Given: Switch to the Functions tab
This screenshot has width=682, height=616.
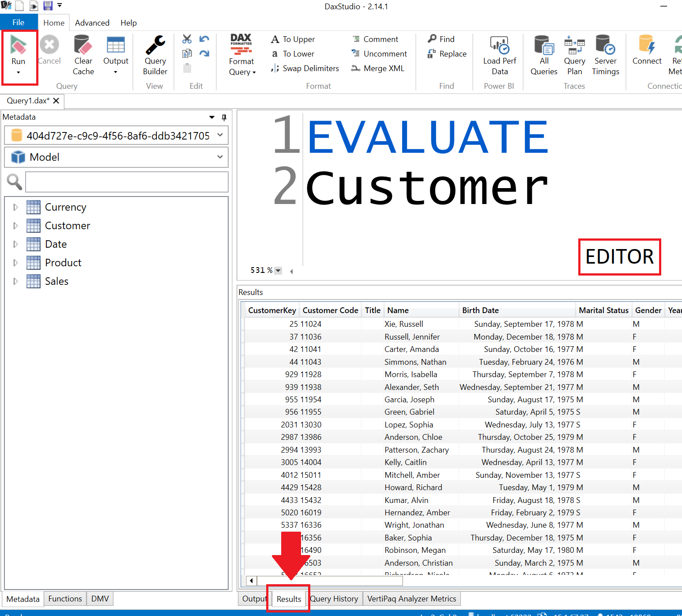Looking at the screenshot, I should 65,599.
